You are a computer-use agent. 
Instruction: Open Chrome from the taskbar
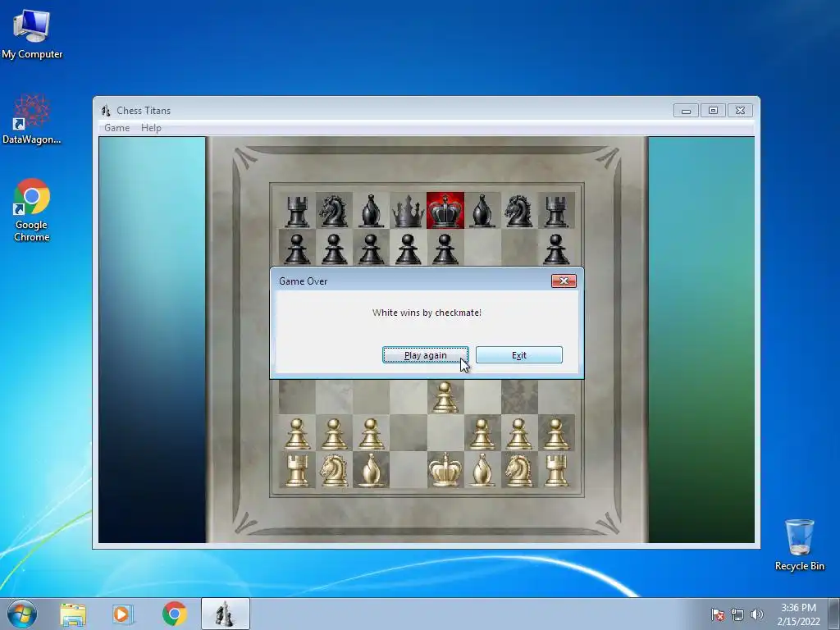click(174, 614)
